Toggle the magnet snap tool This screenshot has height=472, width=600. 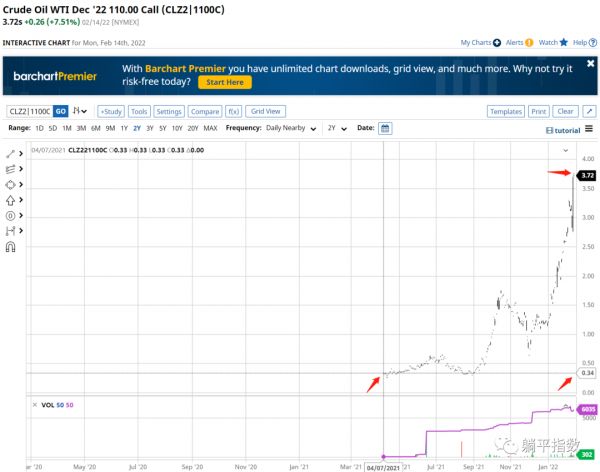click(x=11, y=246)
